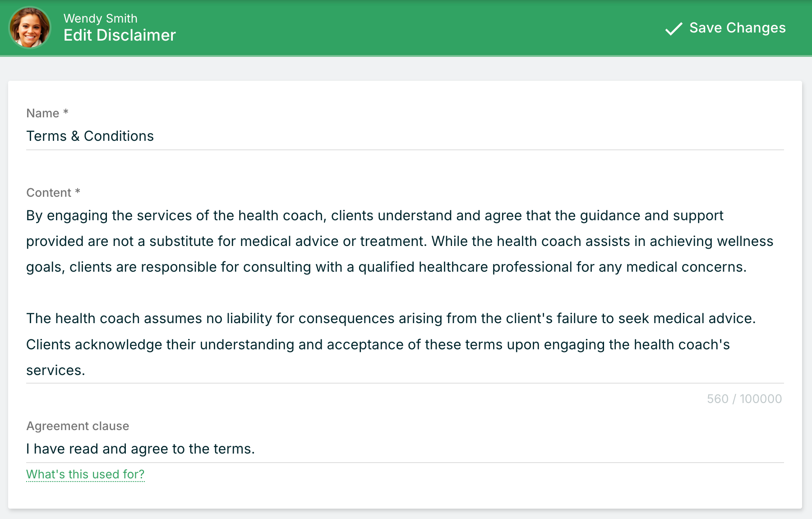This screenshot has width=812, height=519.
Task: Focus the Agreement clause text field
Action: pos(405,449)
